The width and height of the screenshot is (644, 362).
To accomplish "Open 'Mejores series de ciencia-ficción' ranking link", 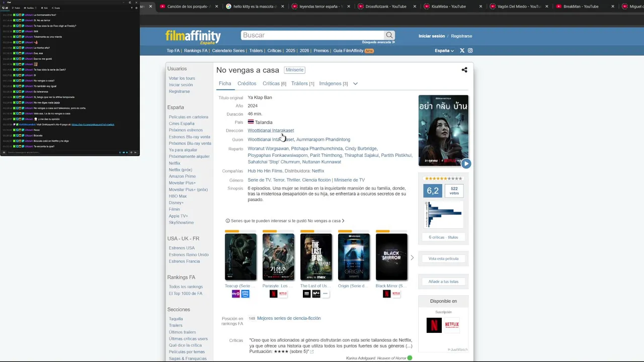I will point(289,318).
